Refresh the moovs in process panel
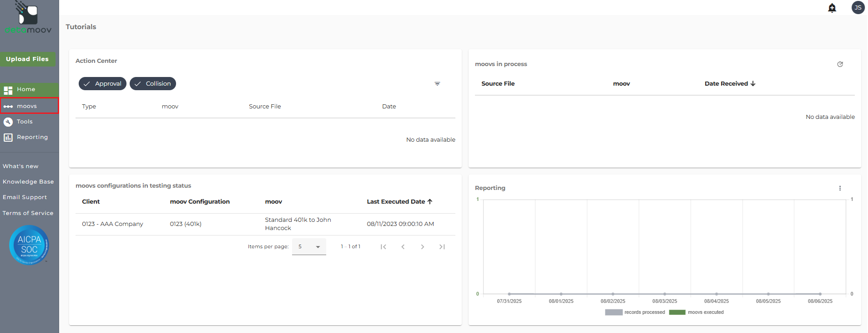868x333 pixels. pyautogui.click(x=840, y=64)
